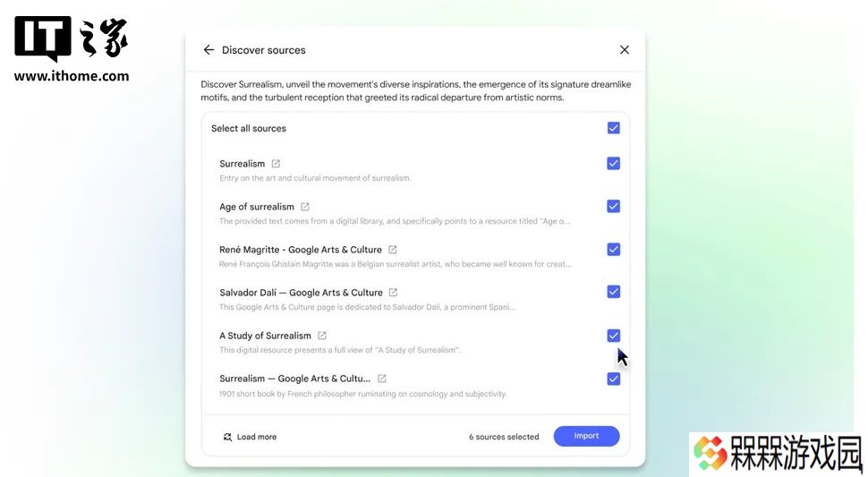The height and width of the screenshot is (477, 868).
Task: Deselect Salvador Dalí source checkbox
Action: (x=613, y=292)
